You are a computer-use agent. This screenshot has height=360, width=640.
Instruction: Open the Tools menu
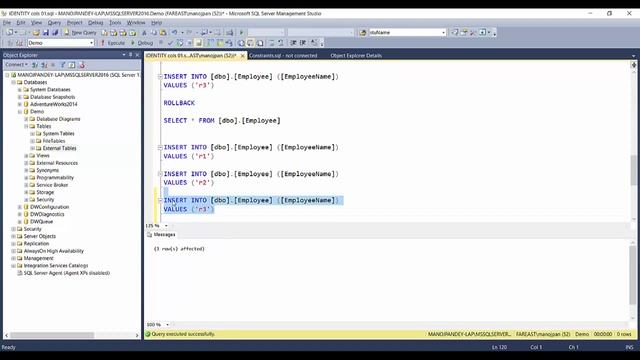click(x=115, y=22)
